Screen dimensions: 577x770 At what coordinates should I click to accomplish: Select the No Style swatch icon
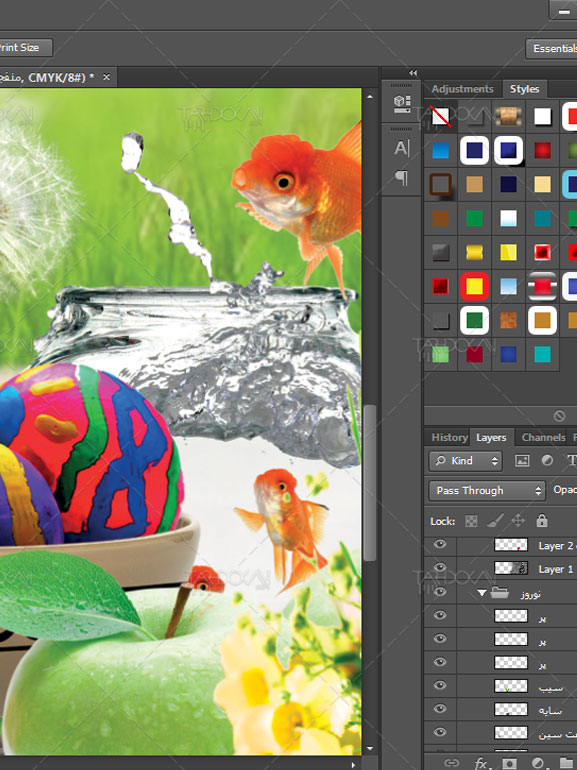[x=440, y=116]
